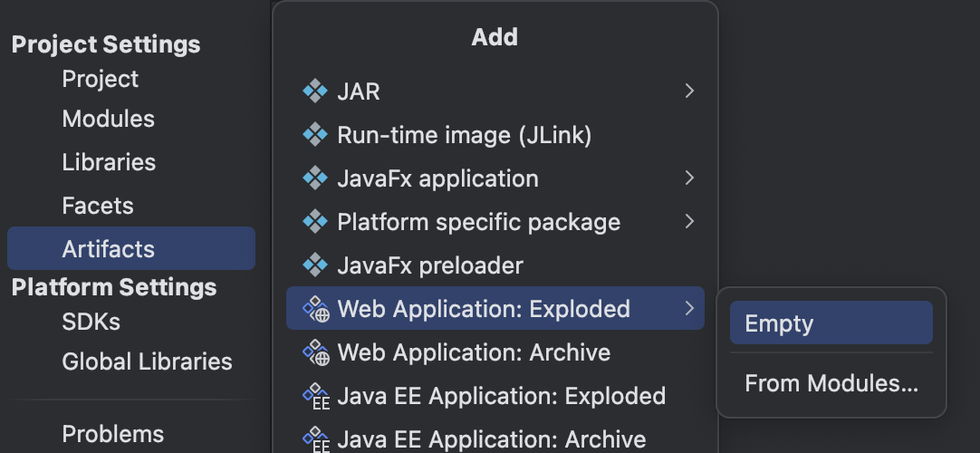
Task: Click the JavaFx preloader icon
Action: [315, 265]
